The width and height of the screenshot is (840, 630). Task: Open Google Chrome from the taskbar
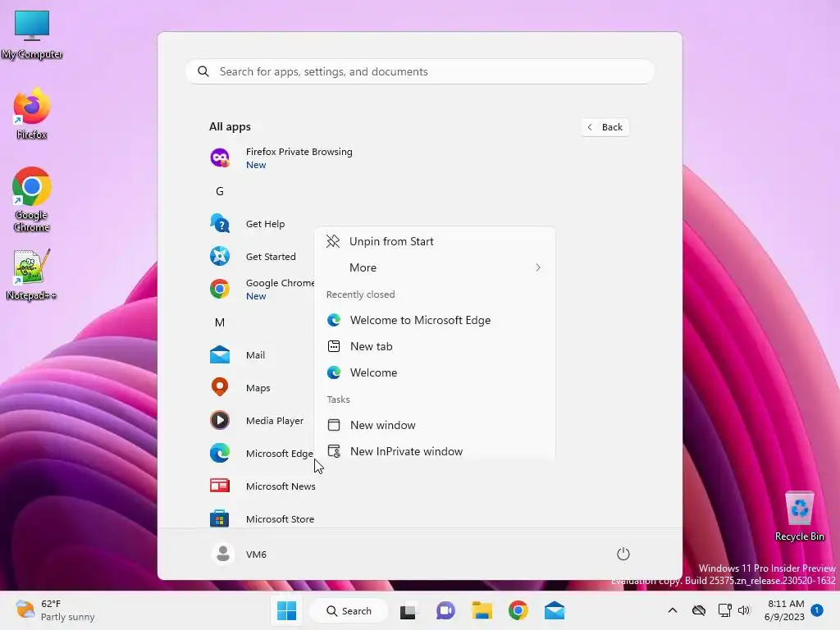pyautogui.click(x=518, y=610)
